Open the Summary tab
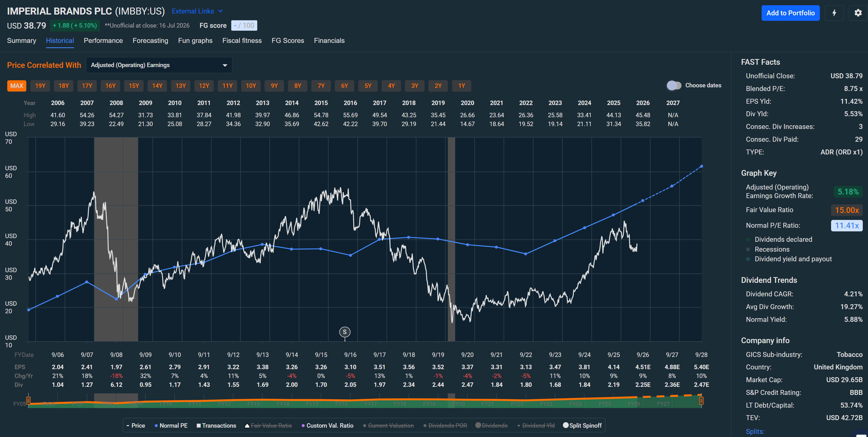Image resolution: width=868 pixels, height=437 pixels. click(x=22, y=40)
